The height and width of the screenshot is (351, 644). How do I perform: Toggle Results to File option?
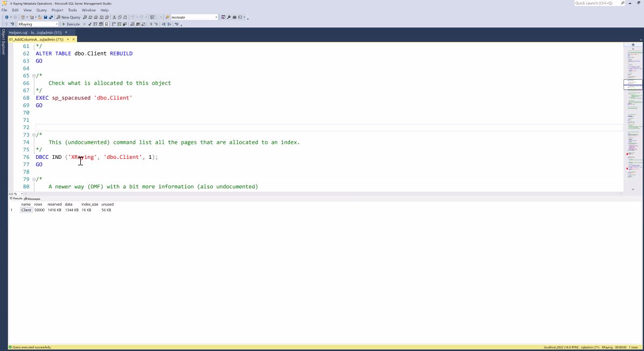[x=143, y=24]
